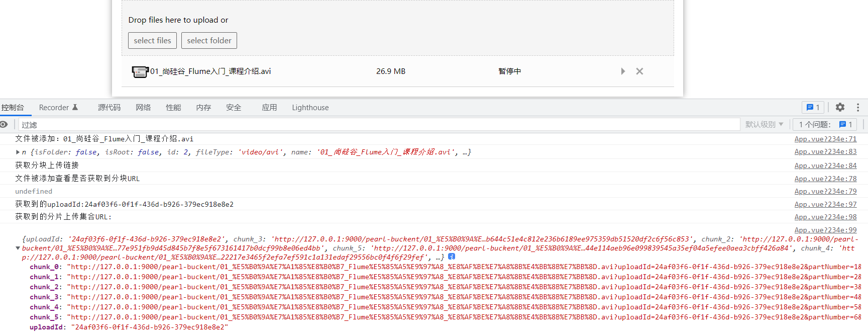Open the 默认级别 log level dropdown
This screenshot has width=868, height=334.
(764, 124)
